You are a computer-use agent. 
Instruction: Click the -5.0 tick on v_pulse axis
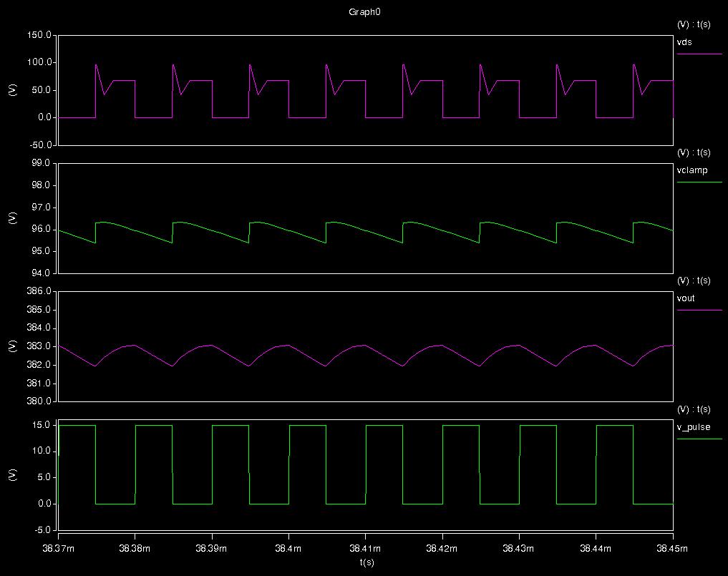(42, 530)
